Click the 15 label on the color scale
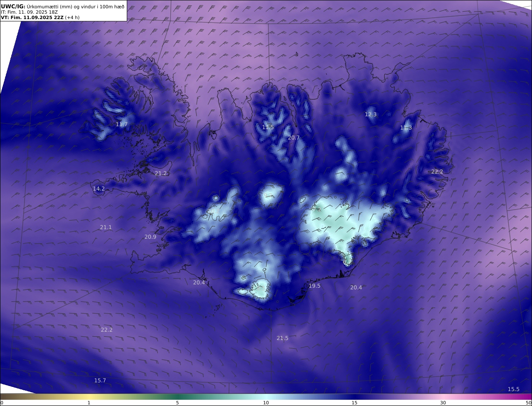The width and height of the screenshot is (532, 406). click(355, 403)
